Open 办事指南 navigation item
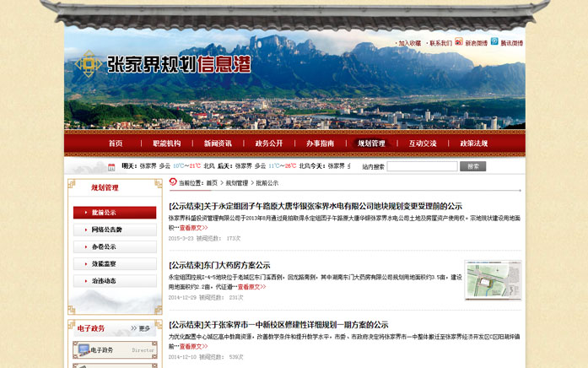Image resolution: width=588 pixels, height=368 pixels. pos(320,143)
